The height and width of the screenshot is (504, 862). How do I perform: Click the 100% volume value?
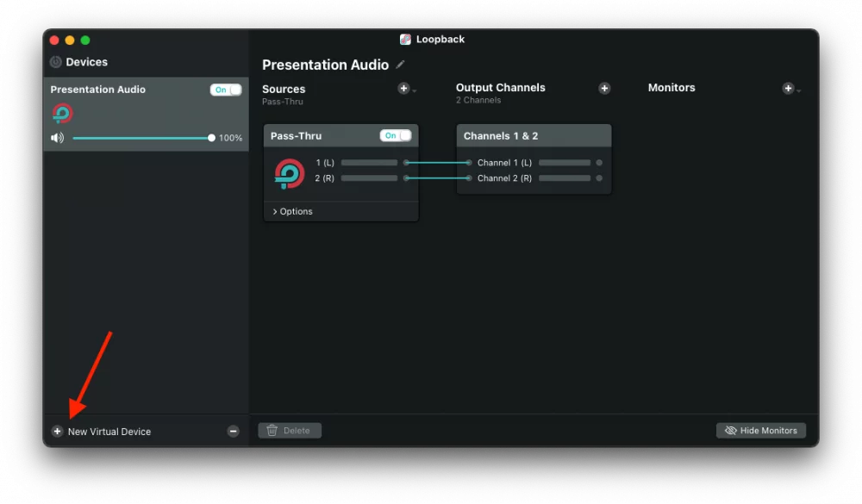click(230, 138)
